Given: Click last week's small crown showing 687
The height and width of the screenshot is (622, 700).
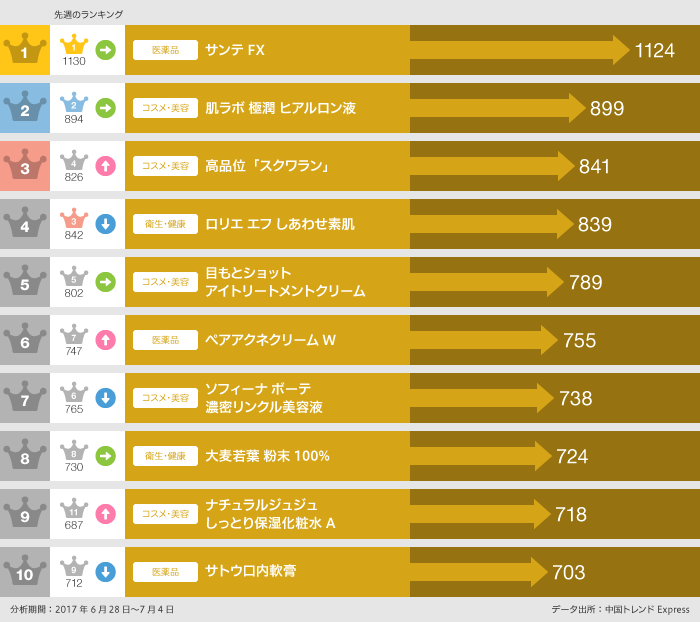Looking at the screenshot, I should point(74,514).
